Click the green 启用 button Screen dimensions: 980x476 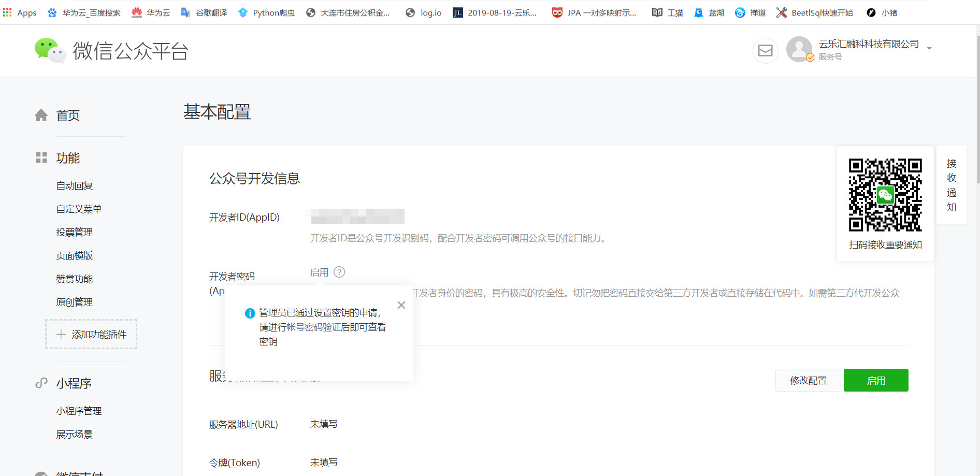tap(876, 380)
